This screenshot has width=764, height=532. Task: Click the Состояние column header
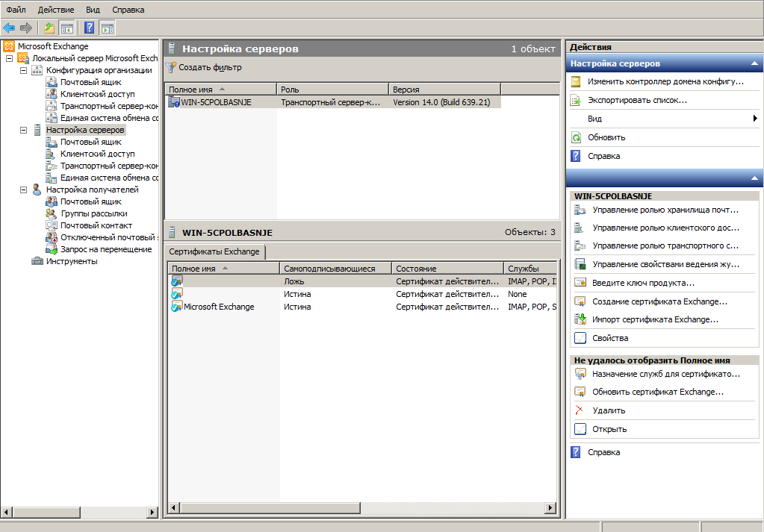point(448,268)
